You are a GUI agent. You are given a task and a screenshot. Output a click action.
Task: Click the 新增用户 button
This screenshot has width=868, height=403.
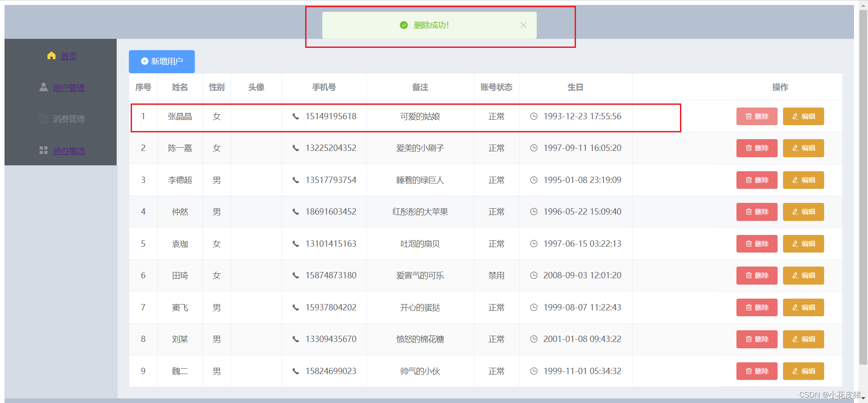tap(162, 61)
